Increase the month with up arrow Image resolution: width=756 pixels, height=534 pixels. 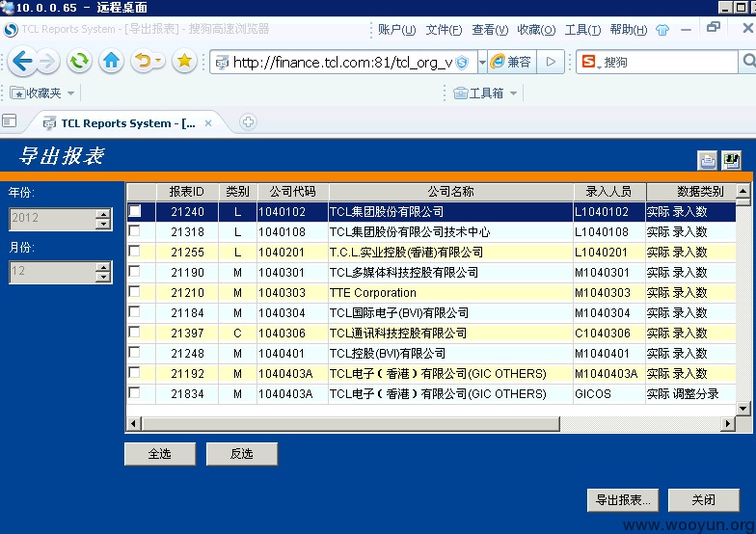pyautogui.click(x=102, y=266)
